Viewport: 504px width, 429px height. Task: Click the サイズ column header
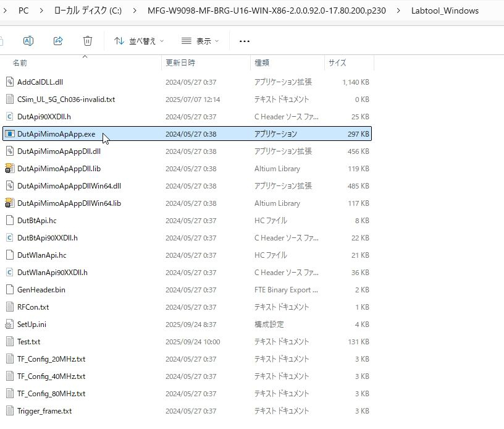[337, 63]
